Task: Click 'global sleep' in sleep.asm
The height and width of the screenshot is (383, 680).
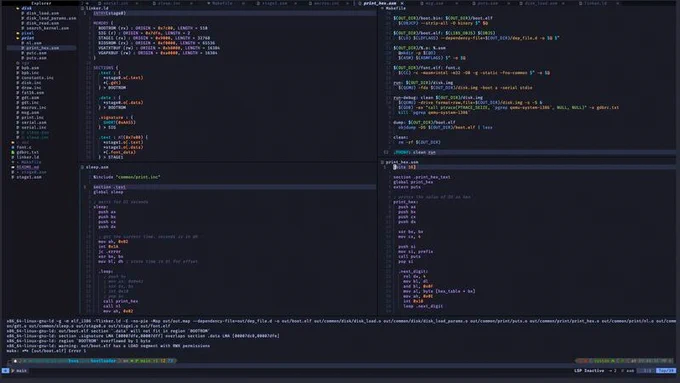Action: pos(108,192)
